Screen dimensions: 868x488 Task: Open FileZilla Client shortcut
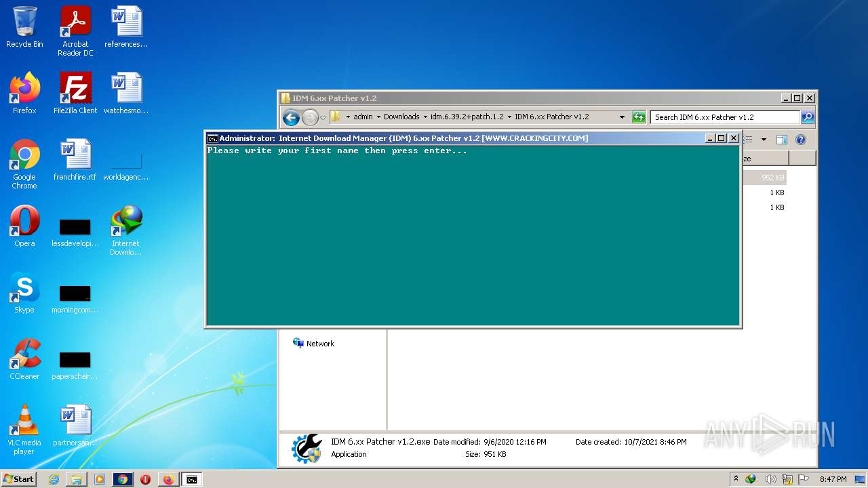point(75,94)
